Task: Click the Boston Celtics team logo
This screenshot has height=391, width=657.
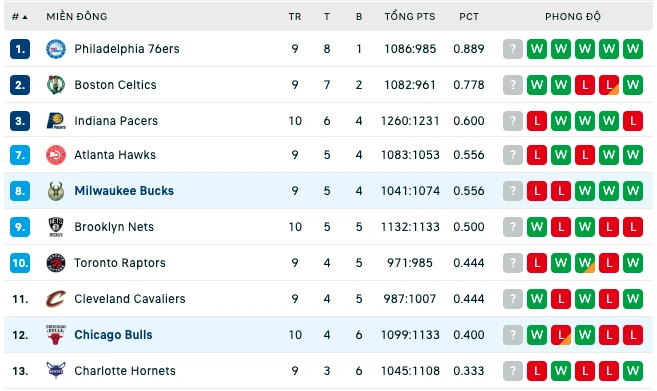Action: click(x=56, y=85)
